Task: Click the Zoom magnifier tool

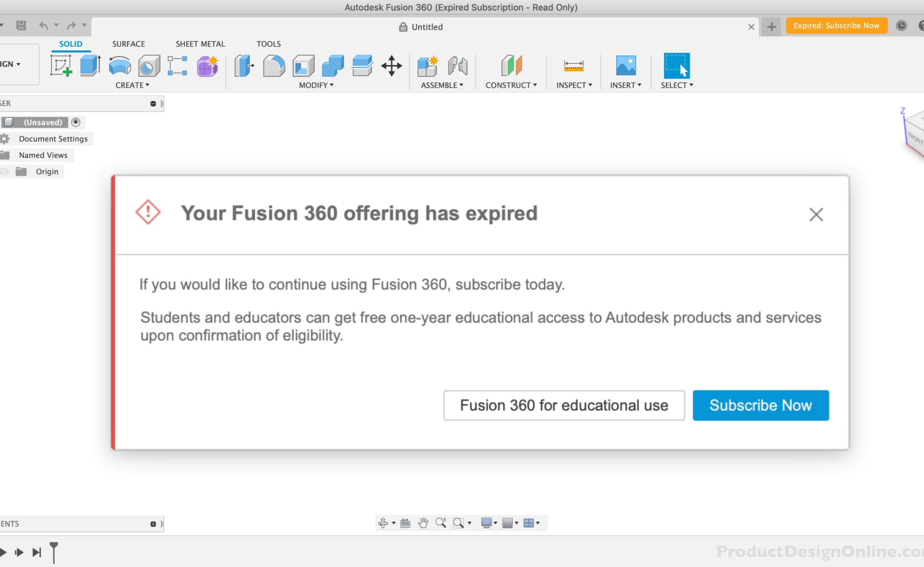Action: pyautogui.click(x=441, y=523)
